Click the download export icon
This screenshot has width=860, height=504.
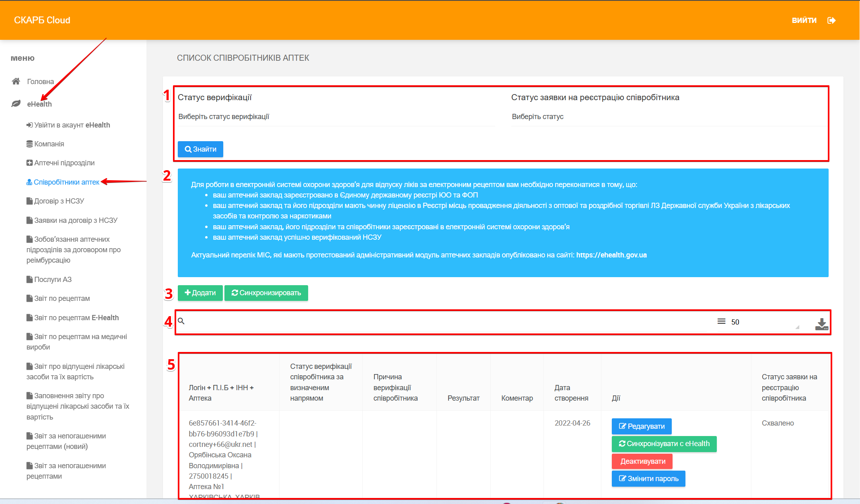click(x=821, y=324)
